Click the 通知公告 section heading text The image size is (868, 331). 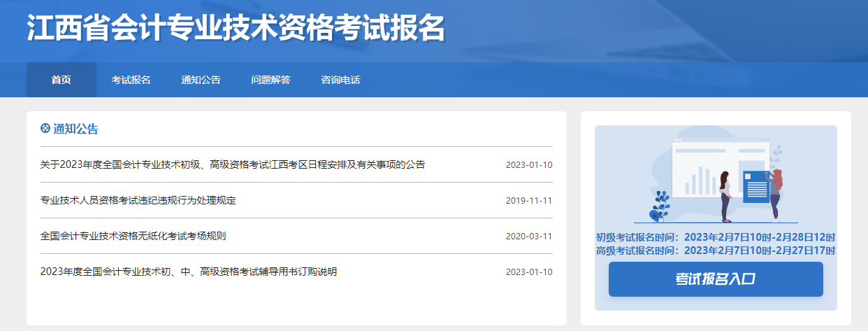[75, 129]
